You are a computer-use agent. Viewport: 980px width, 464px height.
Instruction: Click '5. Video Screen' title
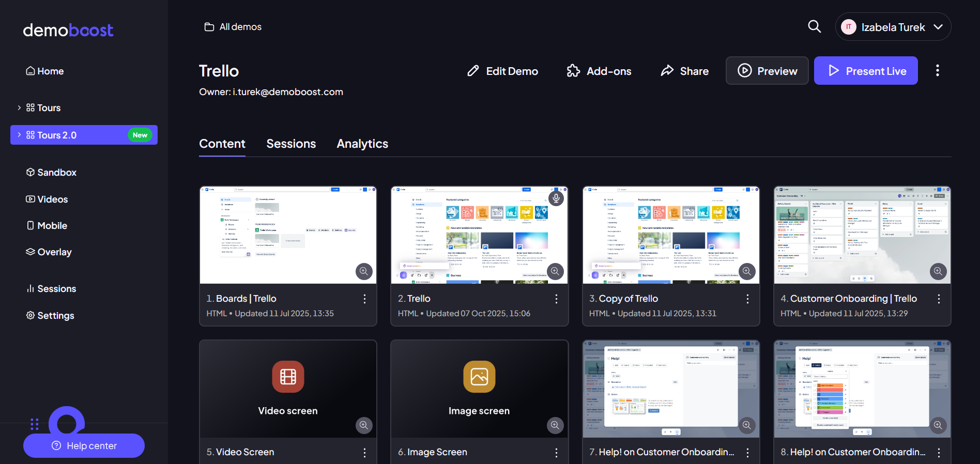point(240,452)
